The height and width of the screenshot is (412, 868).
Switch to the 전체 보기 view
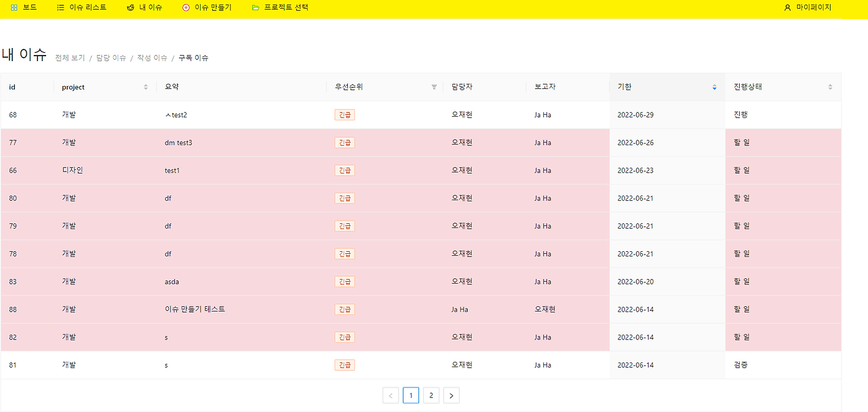point(70,58)
